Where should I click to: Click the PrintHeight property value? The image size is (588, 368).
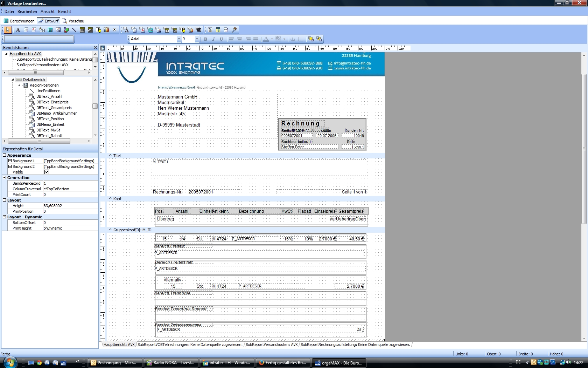coord(70,228)
